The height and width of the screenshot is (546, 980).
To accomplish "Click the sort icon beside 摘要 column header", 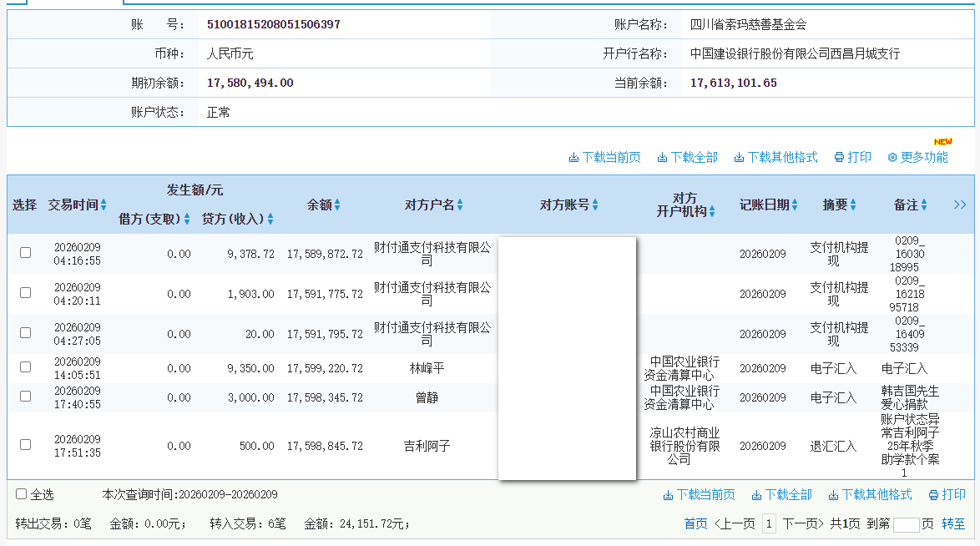I will coord(852,205).
